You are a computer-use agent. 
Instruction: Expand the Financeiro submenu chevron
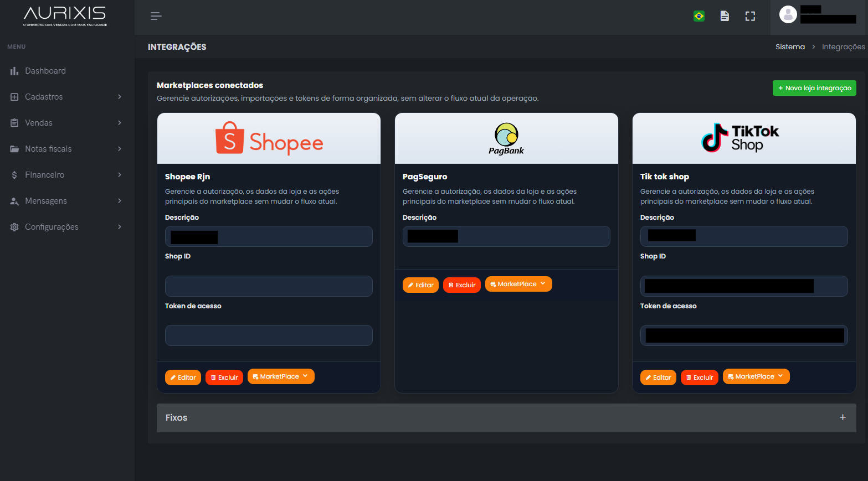(x=120, y=175)
